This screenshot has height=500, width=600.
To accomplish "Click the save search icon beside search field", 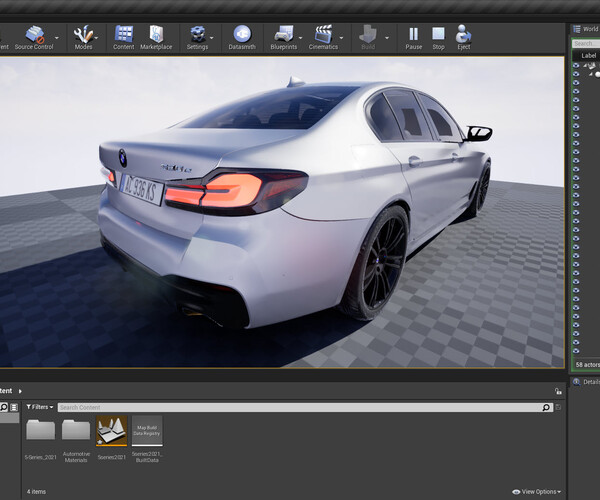I will pos(558,407).
